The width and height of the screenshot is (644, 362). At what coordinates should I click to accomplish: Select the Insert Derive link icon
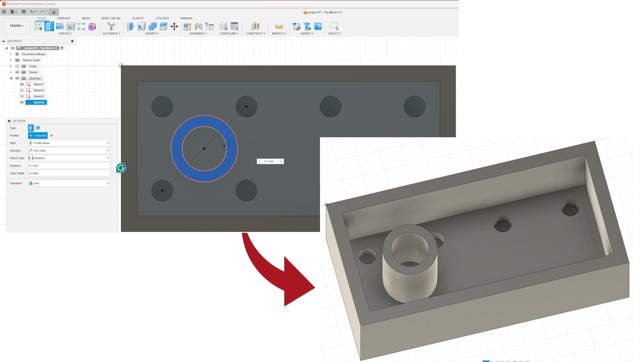click(297, 27)
